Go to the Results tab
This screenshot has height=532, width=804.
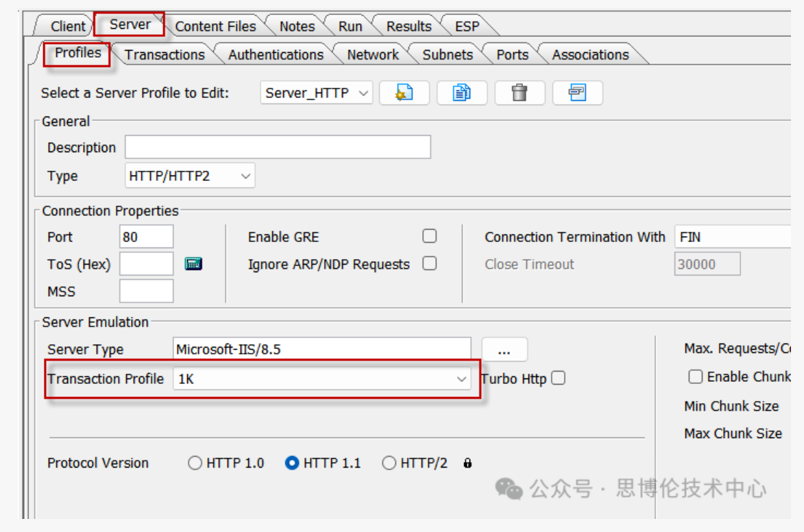[x=409, y=26]
